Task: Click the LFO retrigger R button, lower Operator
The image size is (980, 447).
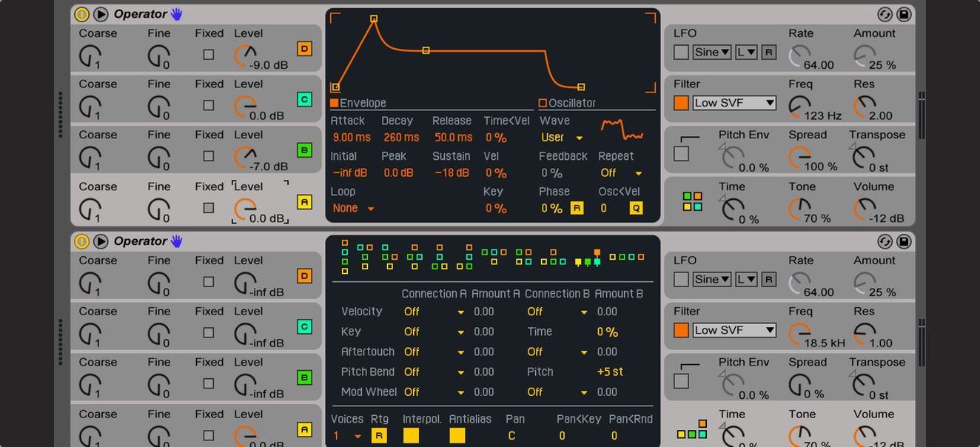Action: coord(768,279)
